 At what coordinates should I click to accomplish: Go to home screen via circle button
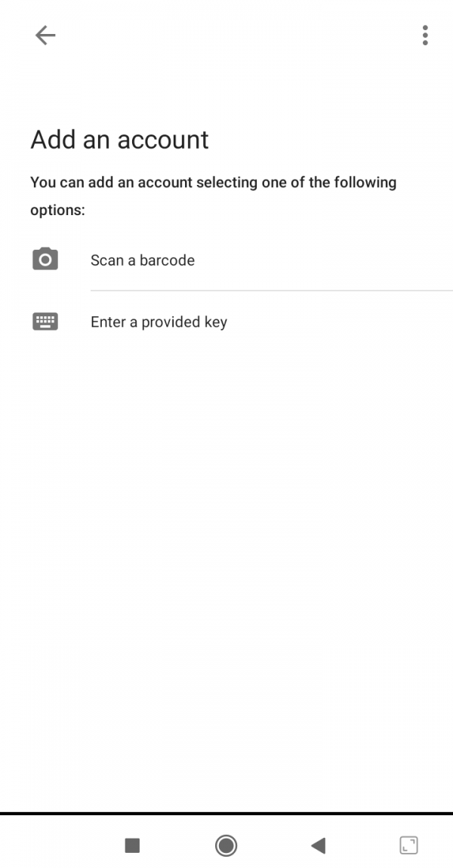(226, 845)
